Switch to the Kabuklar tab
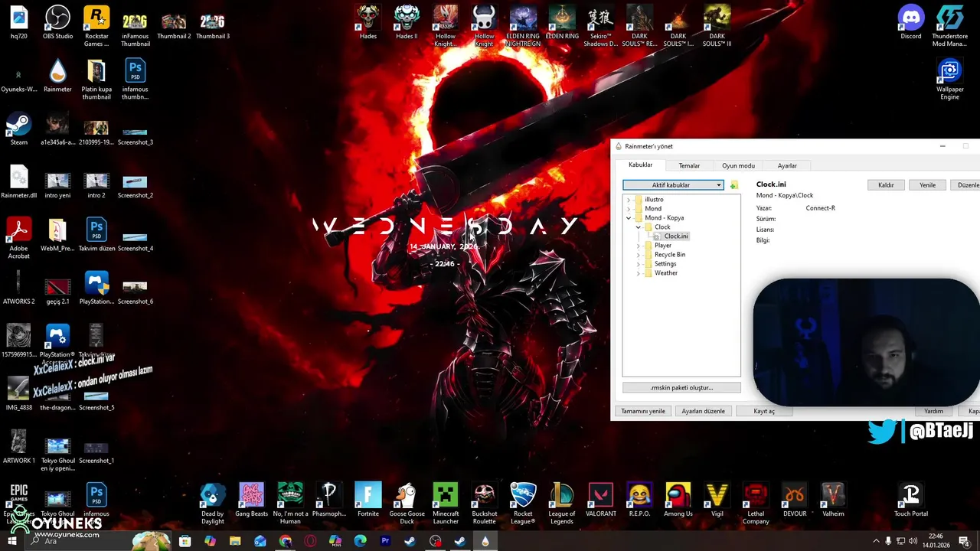Viewport: 980px width, 551px height. tap(640, 165)
